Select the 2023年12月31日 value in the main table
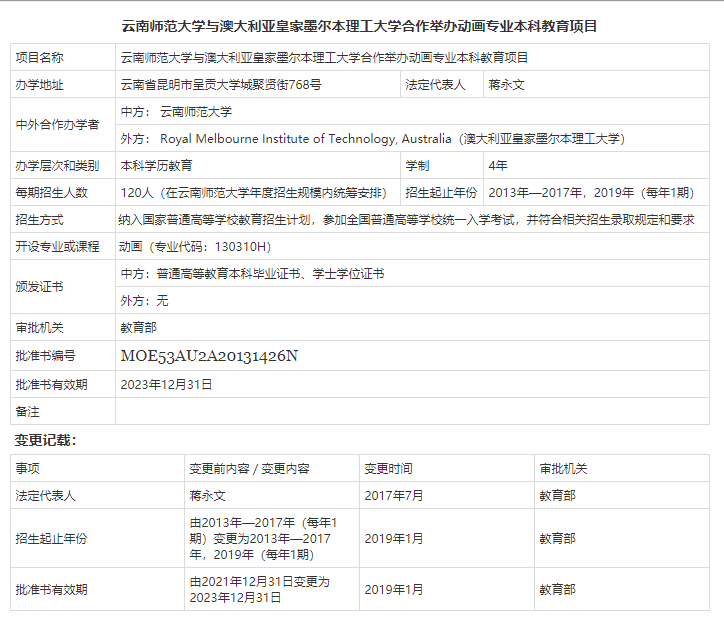Image resolution: width=724 pixels, height=621 pixels. (x=166, y=384)
